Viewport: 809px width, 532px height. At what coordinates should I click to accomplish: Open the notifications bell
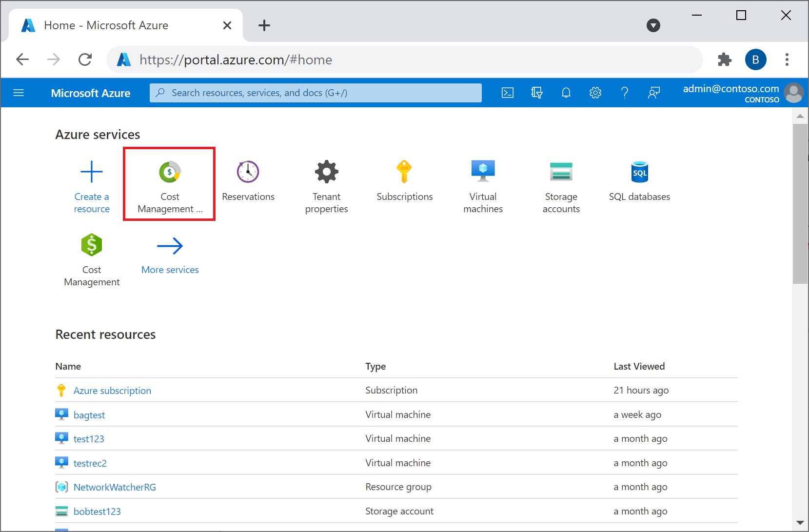(566, 93)
